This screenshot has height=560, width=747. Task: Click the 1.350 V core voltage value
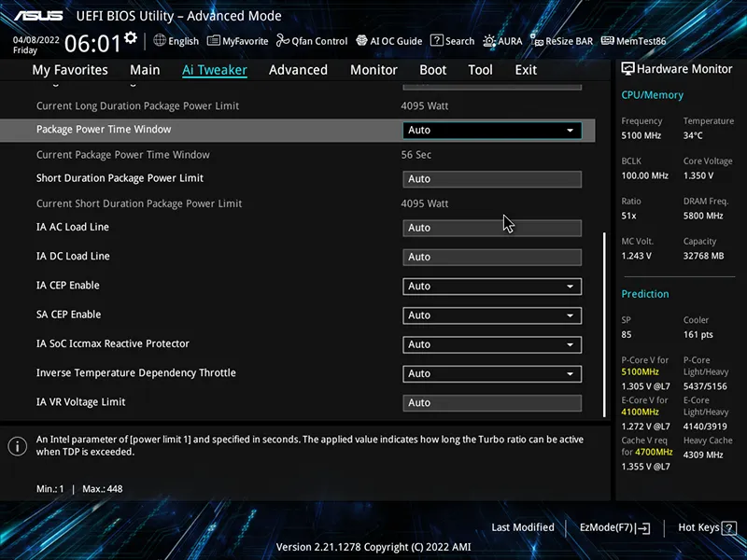698,175
